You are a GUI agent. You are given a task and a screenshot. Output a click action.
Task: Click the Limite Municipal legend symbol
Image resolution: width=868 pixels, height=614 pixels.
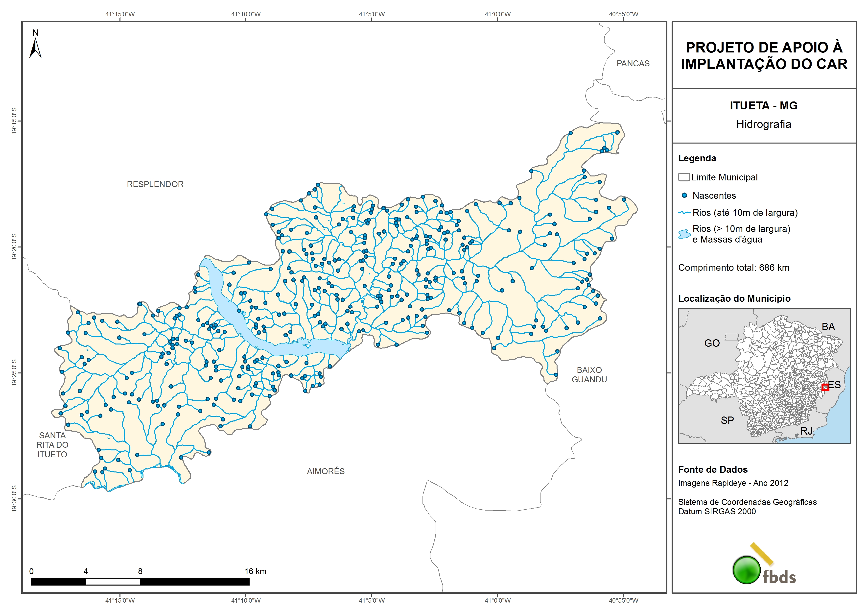pos(683,177)
